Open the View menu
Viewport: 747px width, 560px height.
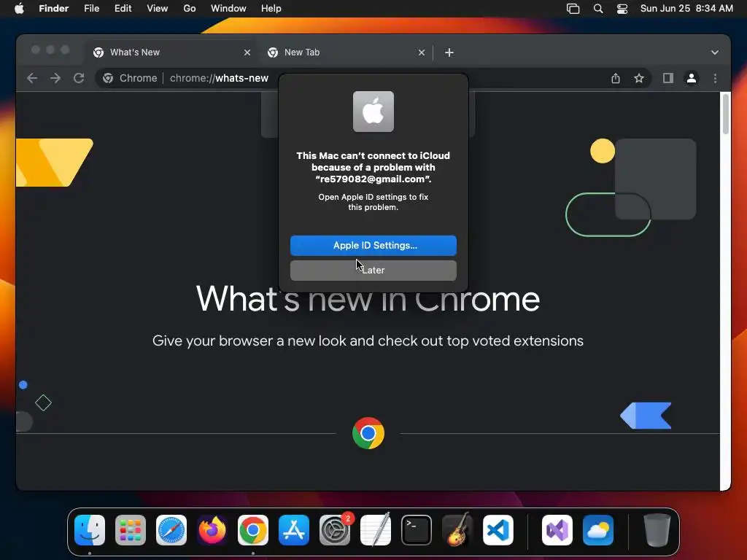point(158,9)
